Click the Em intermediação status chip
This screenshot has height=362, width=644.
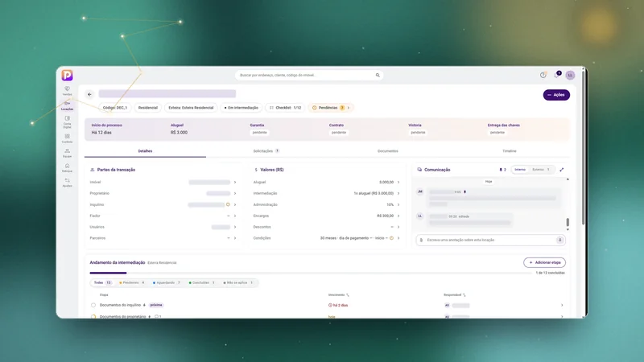click(241, 108)
